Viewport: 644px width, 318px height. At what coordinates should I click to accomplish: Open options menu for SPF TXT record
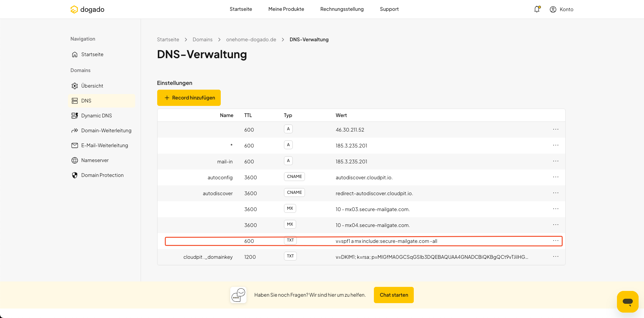click(x=556, y=241)
